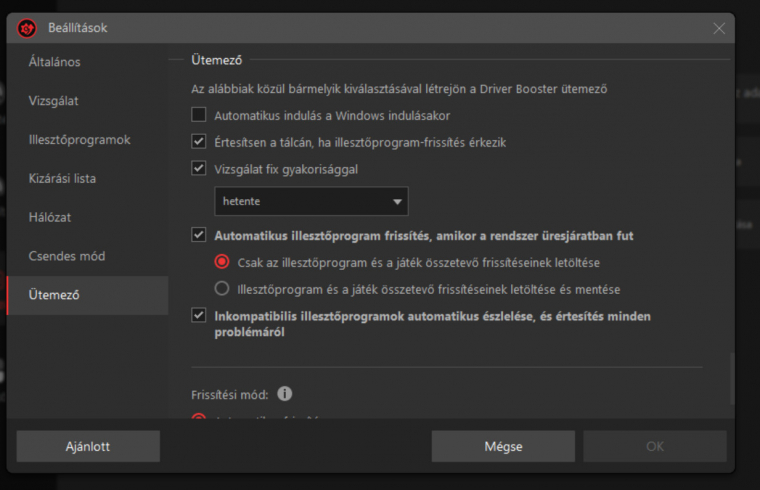Go to Illesztőprogramok settings
Viewport: 760px width, 490px height.
tap(88, 140)
